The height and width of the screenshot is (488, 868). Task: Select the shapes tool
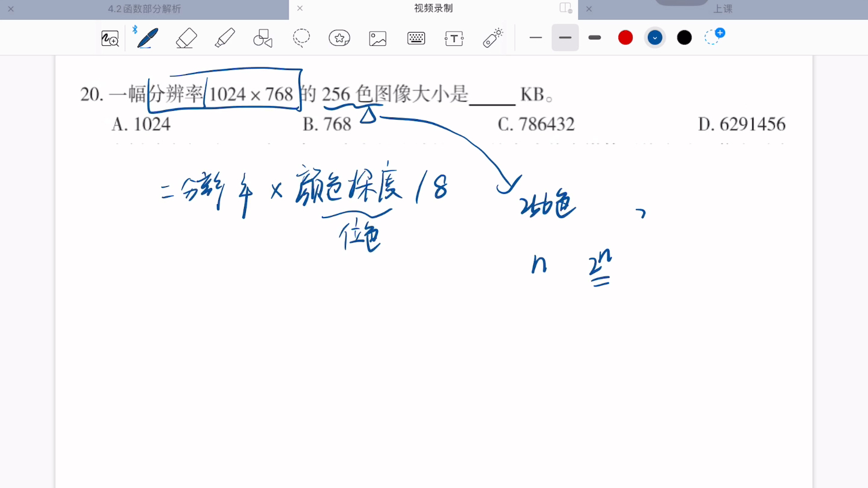tap(263, 38)
